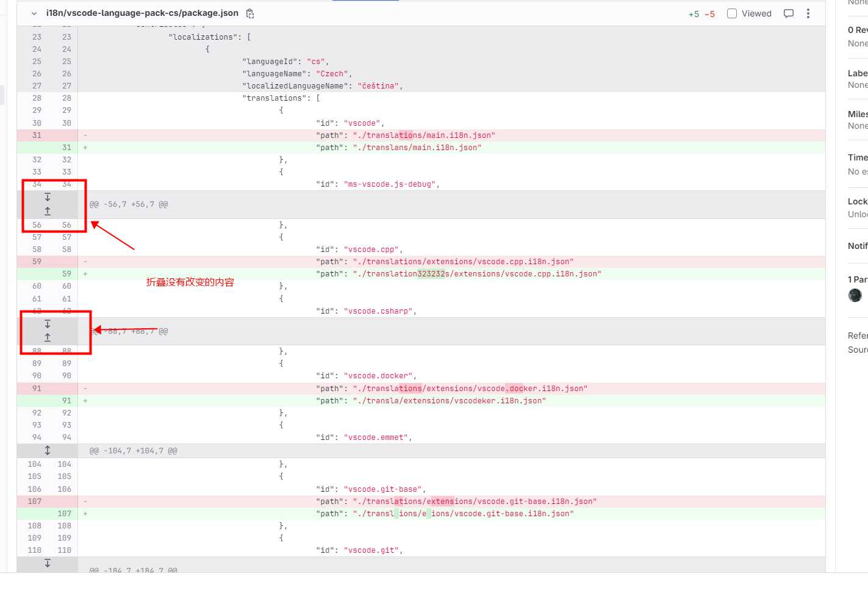Click the package.json file name link

[142, 13]
